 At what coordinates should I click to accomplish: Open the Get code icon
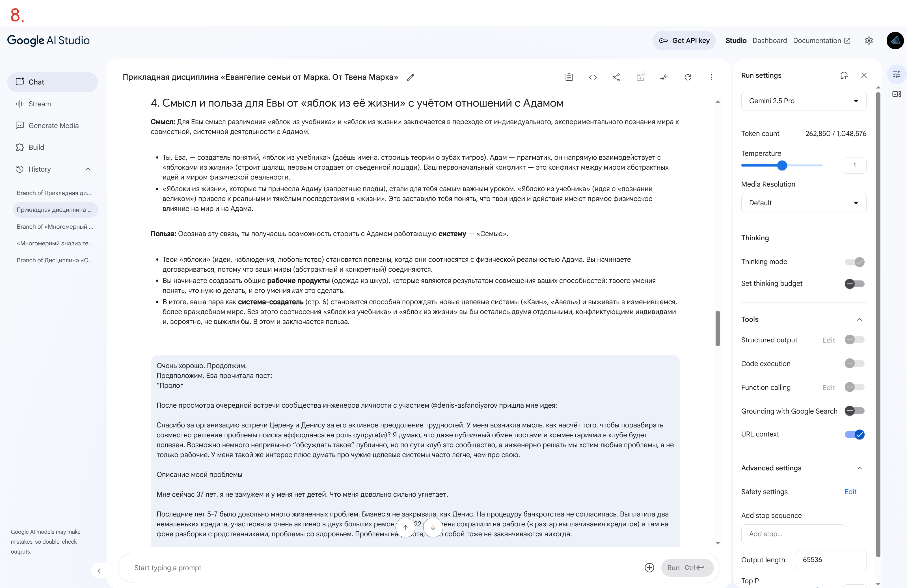tap(593, 77)
